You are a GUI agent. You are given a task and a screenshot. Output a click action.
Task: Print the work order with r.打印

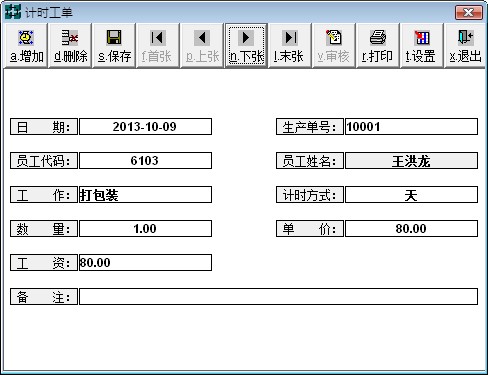pyautogui.click(x=378, y=46)
